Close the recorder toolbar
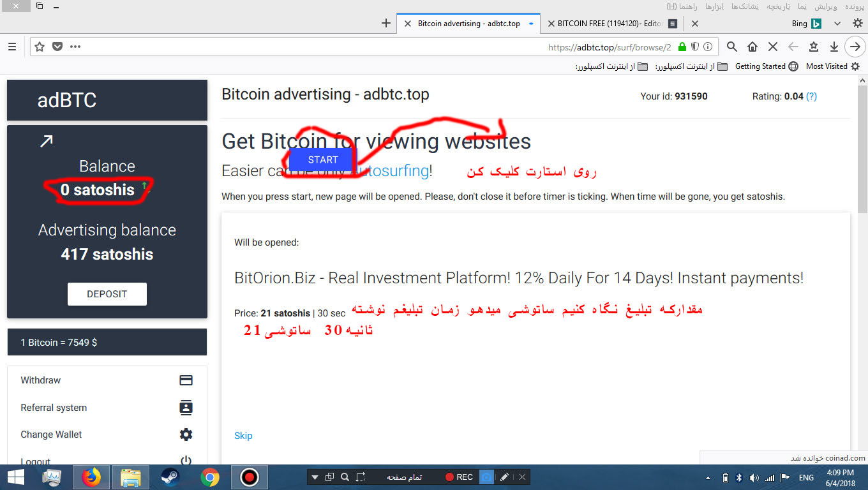Image resolution: width=868 pixels, height=490 pixels. point(522,477)
